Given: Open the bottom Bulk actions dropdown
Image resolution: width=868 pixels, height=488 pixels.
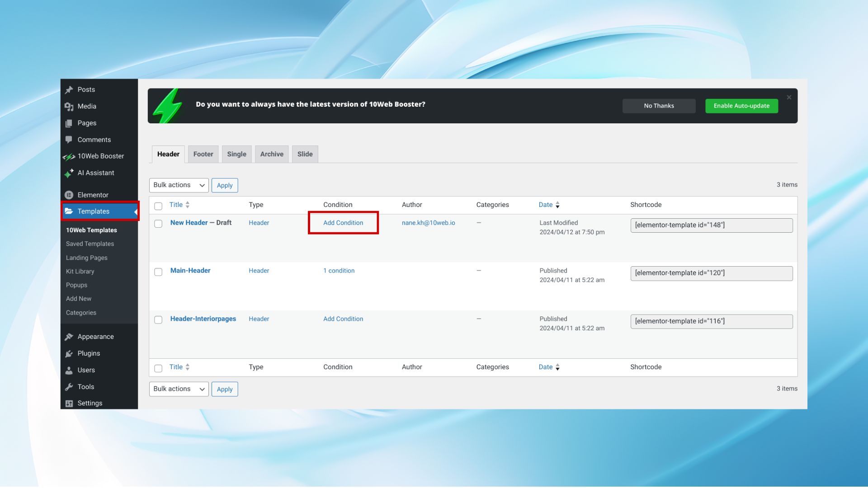Looking at the screenshot, I should 179,389.
